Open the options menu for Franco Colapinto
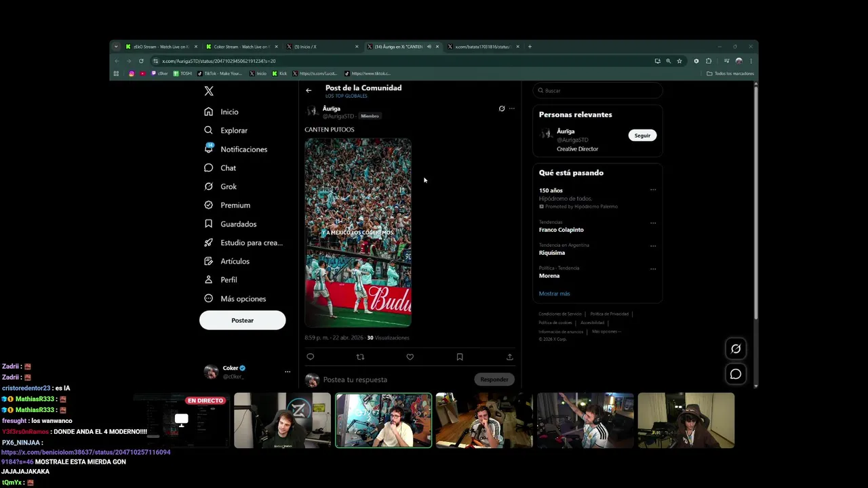868x488 pixels. 653,222
